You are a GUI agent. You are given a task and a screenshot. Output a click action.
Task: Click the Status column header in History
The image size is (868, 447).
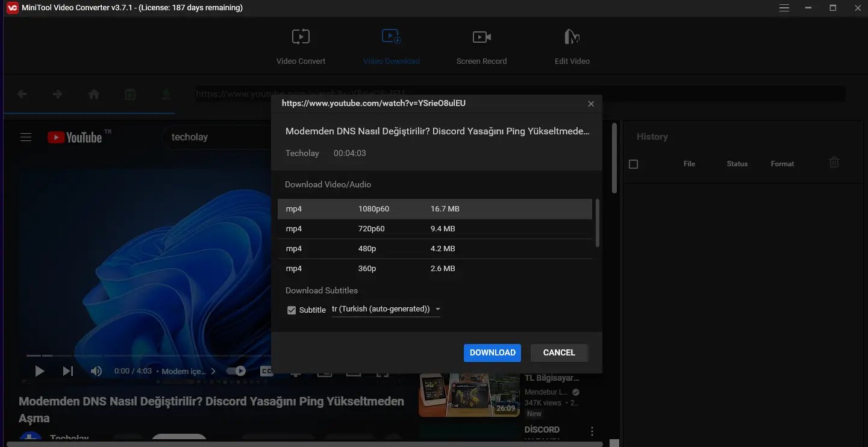(737, 164)
